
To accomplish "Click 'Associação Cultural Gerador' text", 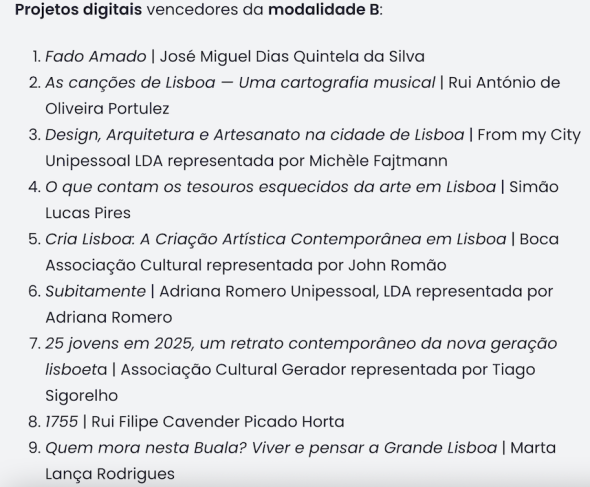I will coord(233,370).
